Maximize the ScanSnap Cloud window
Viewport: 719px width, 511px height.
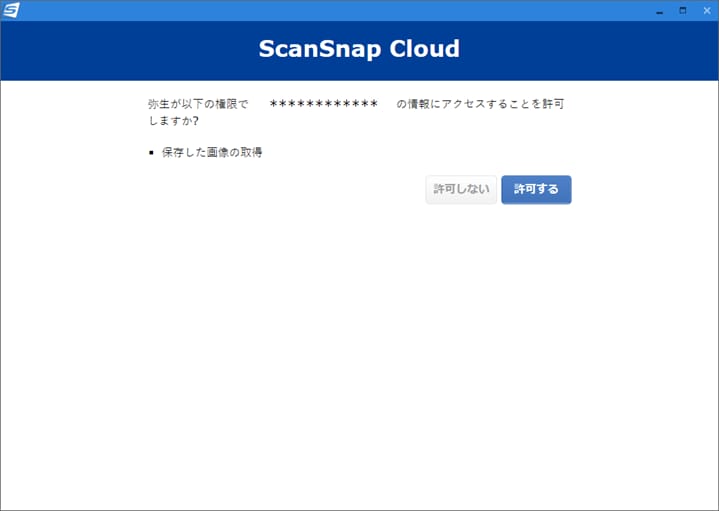tap(683, 11)
